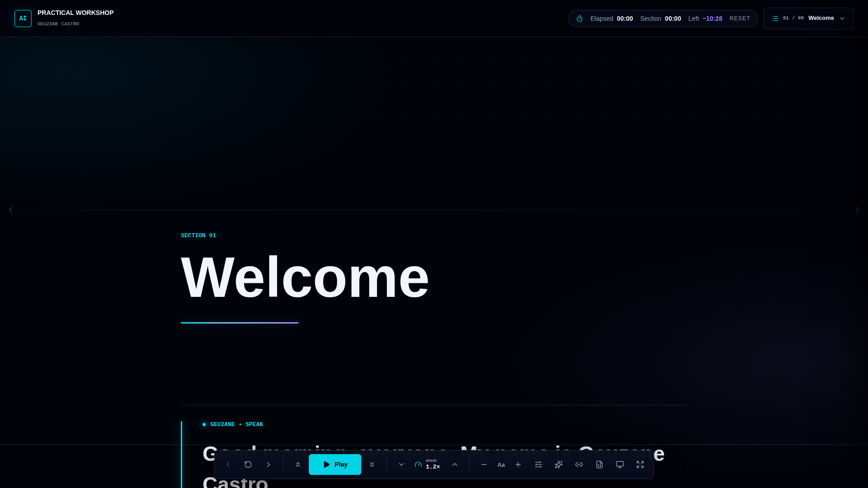Decrease font size with minus icon
The height and width of the screenshot is (488, 868).
coord(484,465)
